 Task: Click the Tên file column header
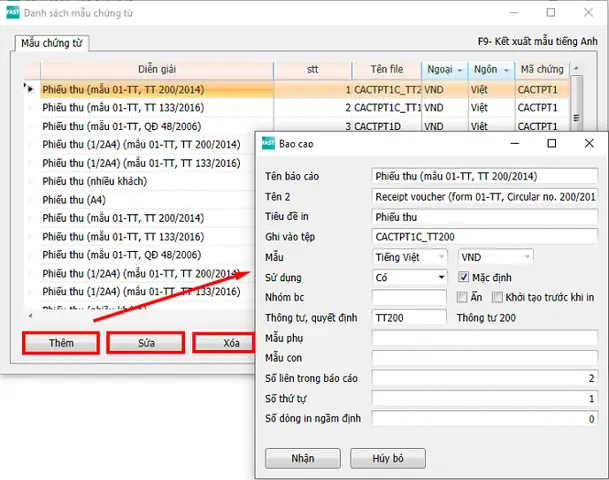(387, 70)
